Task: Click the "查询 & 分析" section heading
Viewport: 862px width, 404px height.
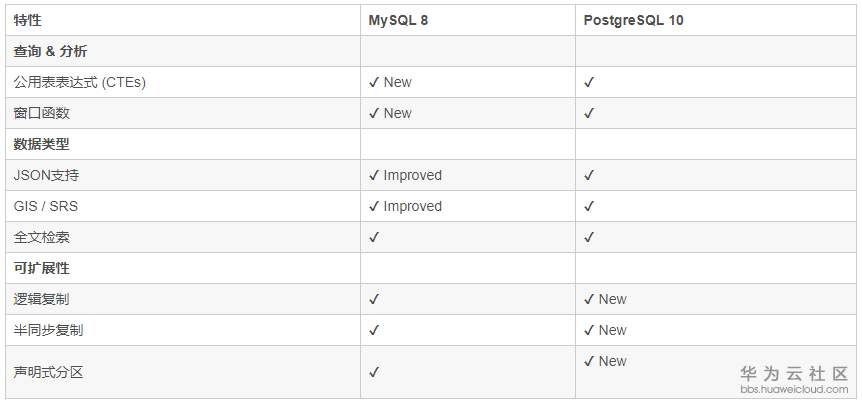Action: [x=57, y=51]
